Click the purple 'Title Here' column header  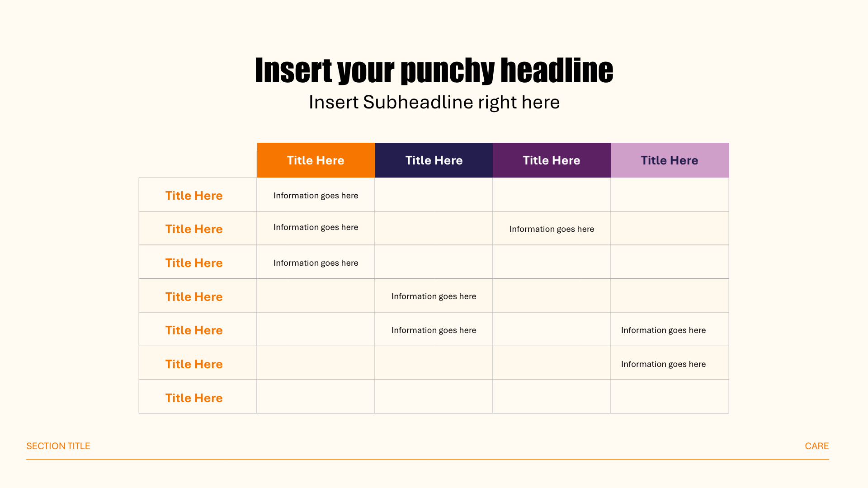point(551,160)
